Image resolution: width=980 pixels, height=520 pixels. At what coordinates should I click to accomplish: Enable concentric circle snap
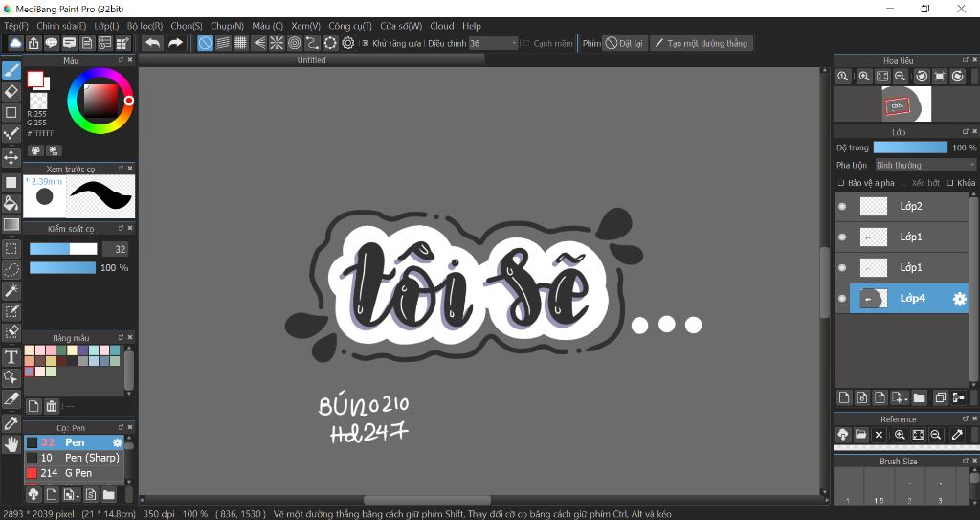tap(295, 43)
